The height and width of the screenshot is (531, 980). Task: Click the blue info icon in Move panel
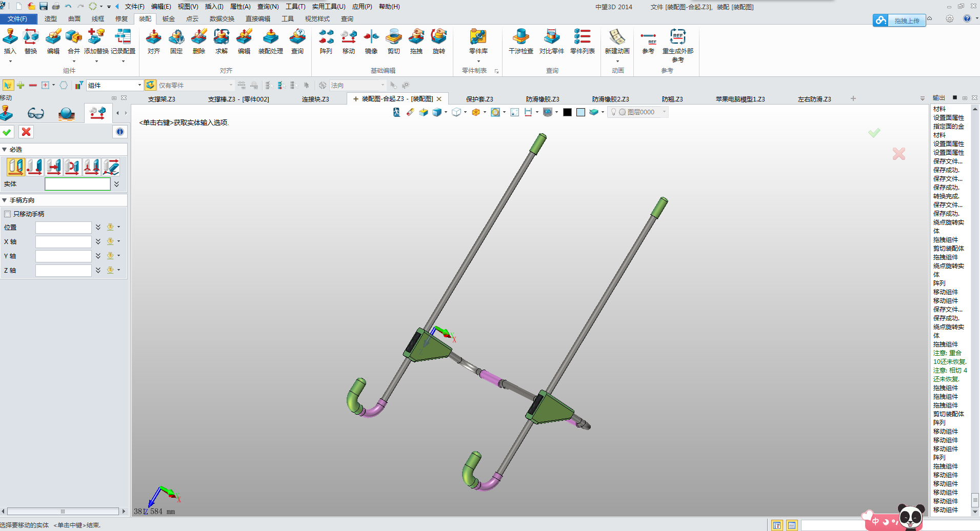click(x=120, y=132)
